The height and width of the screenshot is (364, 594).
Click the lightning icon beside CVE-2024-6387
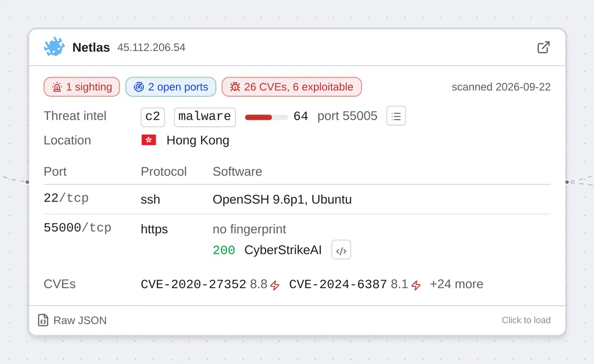416,285
